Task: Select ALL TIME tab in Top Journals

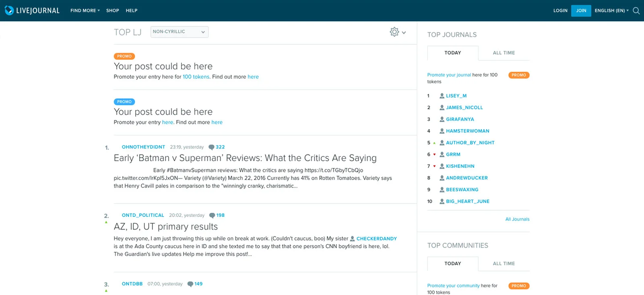Action: [x=504, y=53]
